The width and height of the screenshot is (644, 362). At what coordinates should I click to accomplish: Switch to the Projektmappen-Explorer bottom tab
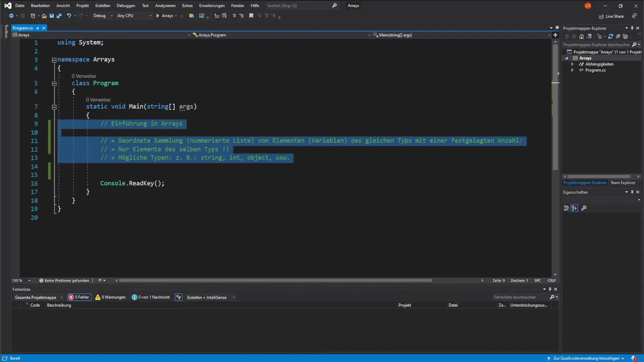point(585,183)
